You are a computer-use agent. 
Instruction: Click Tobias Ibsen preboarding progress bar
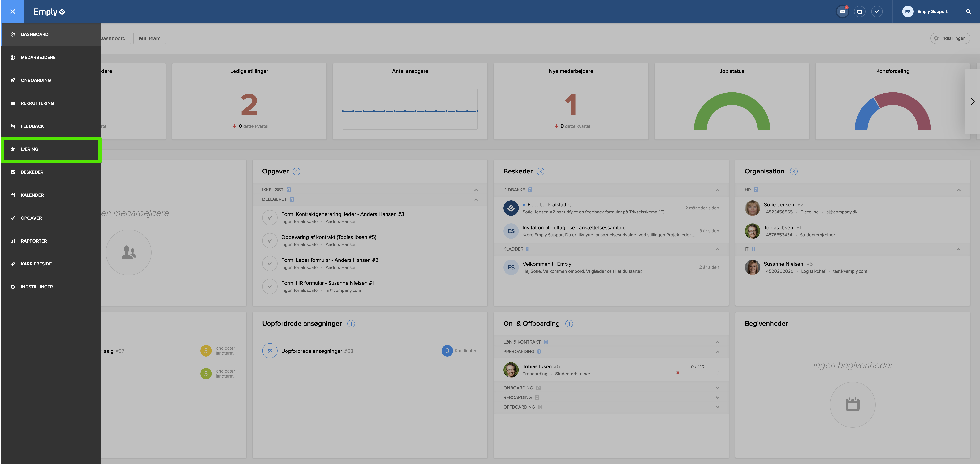click(x=698, y=373)
